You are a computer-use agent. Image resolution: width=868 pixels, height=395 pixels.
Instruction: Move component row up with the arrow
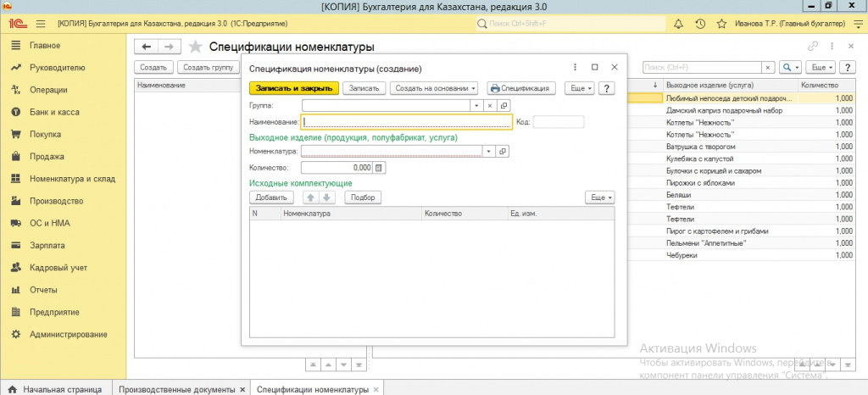pos(310,197)
